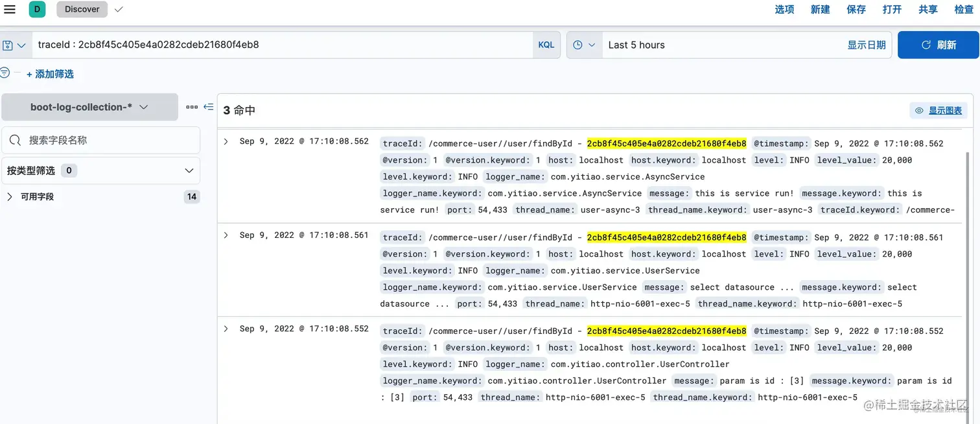Click 保存 in the top menu
The width and height of the screenshot is (980, 424).
[x=856, y=9]
